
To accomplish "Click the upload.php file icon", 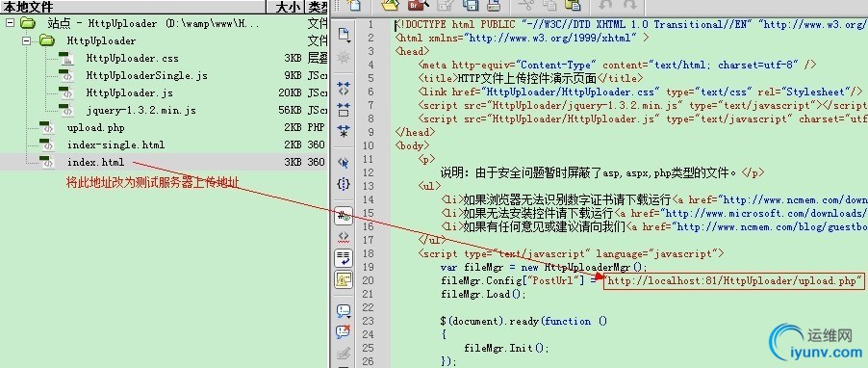I will point(47,127).
